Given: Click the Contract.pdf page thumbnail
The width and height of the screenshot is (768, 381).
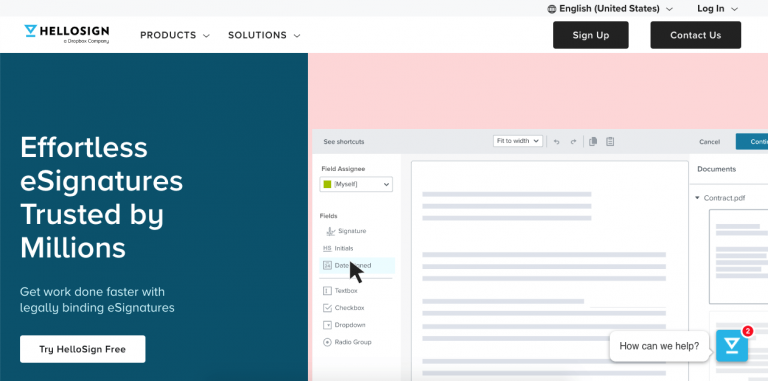Looking at the screenshot, I should 739,257.
